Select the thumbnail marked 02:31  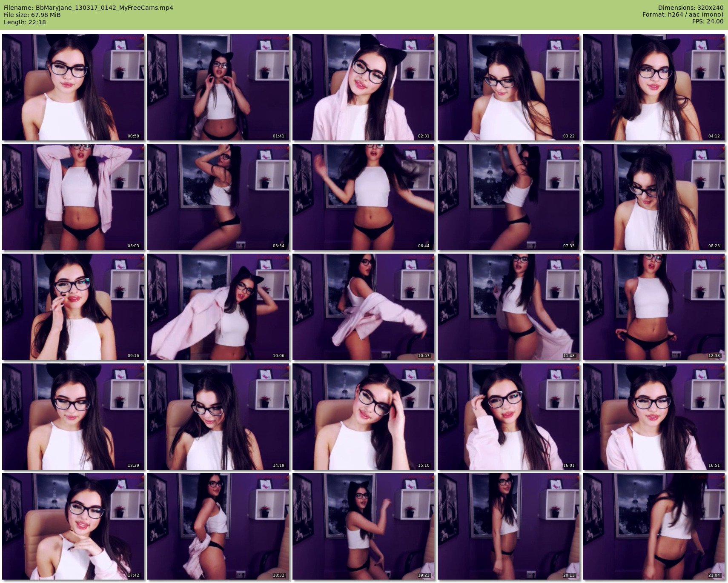[363, 87]
